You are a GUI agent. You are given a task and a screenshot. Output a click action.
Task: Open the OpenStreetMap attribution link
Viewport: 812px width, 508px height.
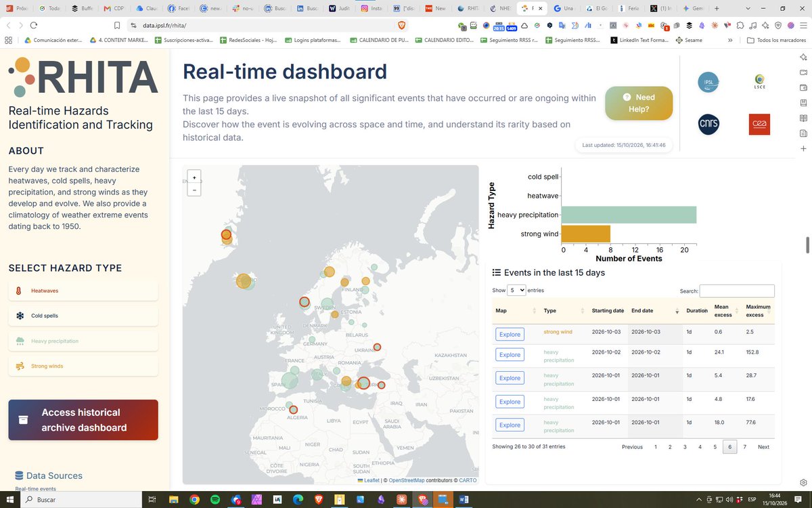[407, 480]
